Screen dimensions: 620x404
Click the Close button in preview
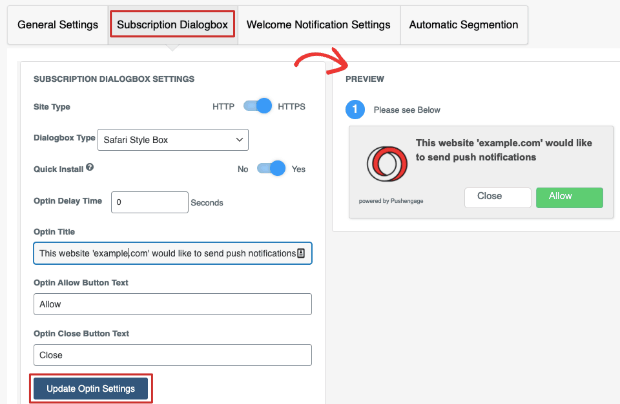[497, 197]
